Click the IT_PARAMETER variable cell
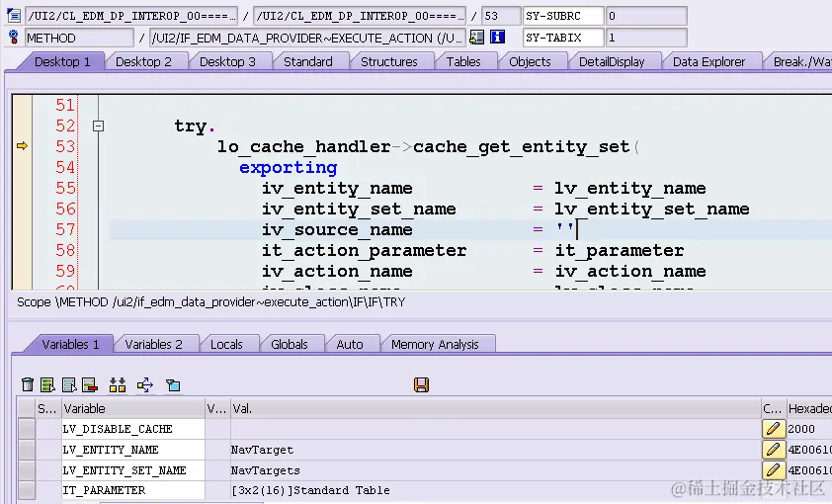This screenshot has width=832, height=504. point(133,490)
